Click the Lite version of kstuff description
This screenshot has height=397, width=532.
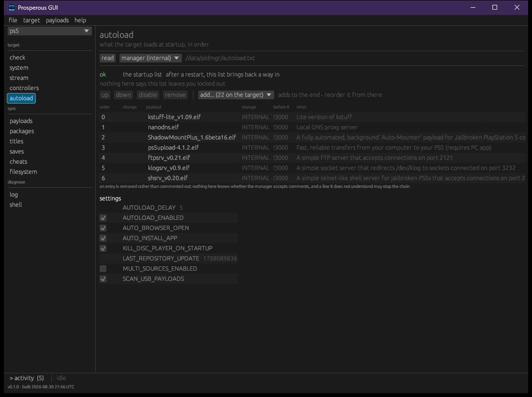[x=324, y=117]
